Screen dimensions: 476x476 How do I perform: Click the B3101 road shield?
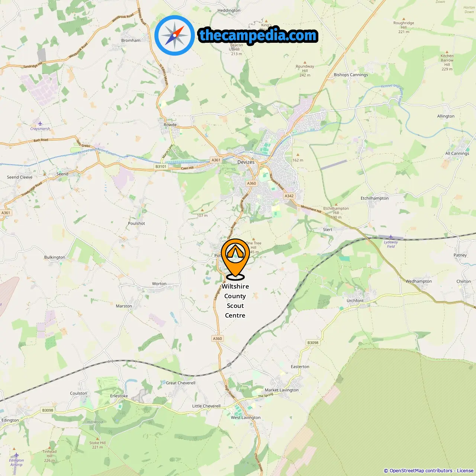161,167
